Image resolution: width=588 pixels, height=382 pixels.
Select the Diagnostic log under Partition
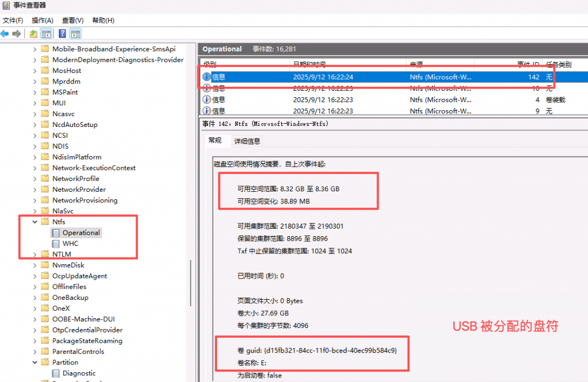click(x=79, y=373)
